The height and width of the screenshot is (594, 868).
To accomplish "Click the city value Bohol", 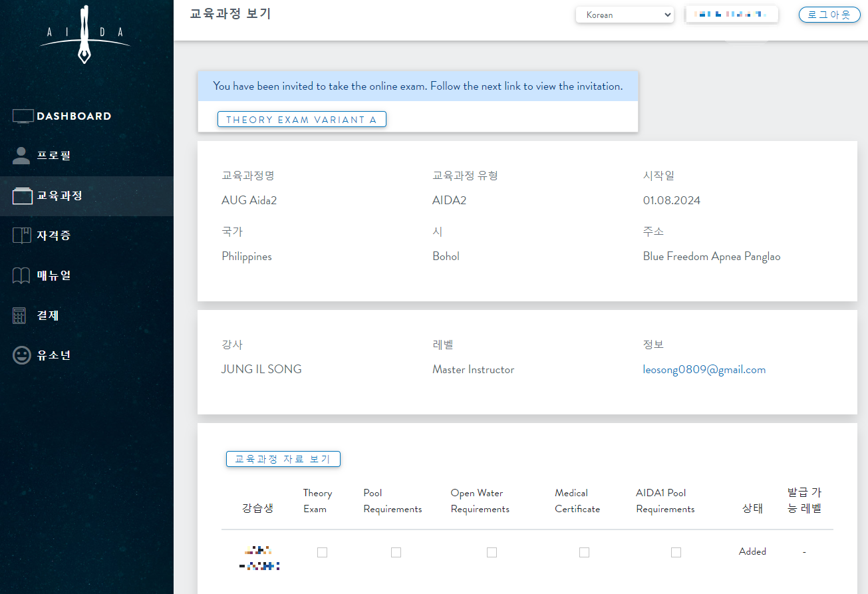I will (x=446, y=256).
